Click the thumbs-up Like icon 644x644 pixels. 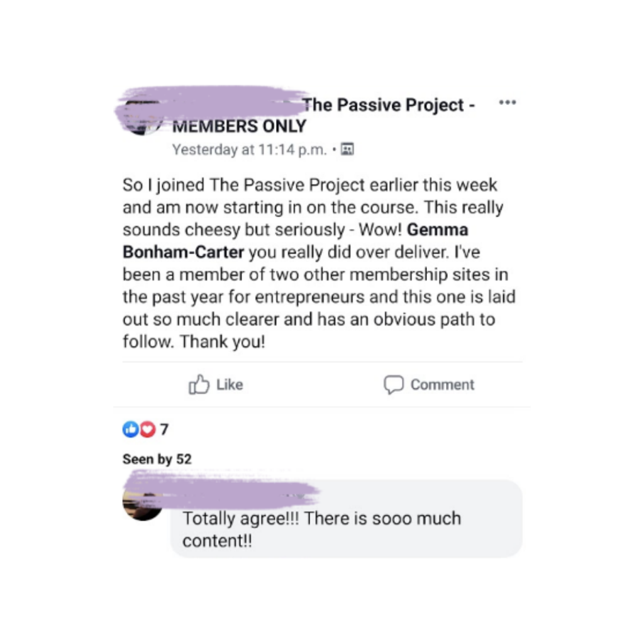pos(199,384)
